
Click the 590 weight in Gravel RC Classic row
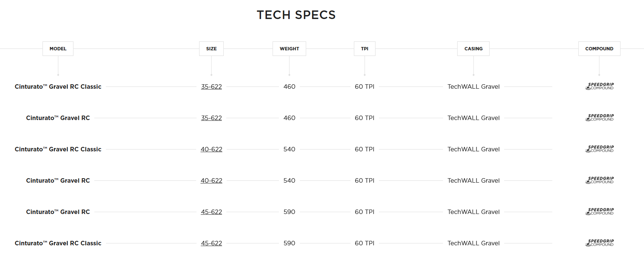pyautogui.click(x=289, y=243)
